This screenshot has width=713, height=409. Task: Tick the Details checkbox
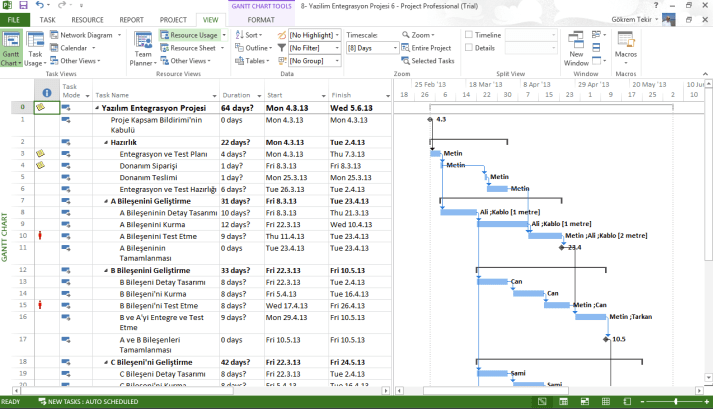click(469, 47)
